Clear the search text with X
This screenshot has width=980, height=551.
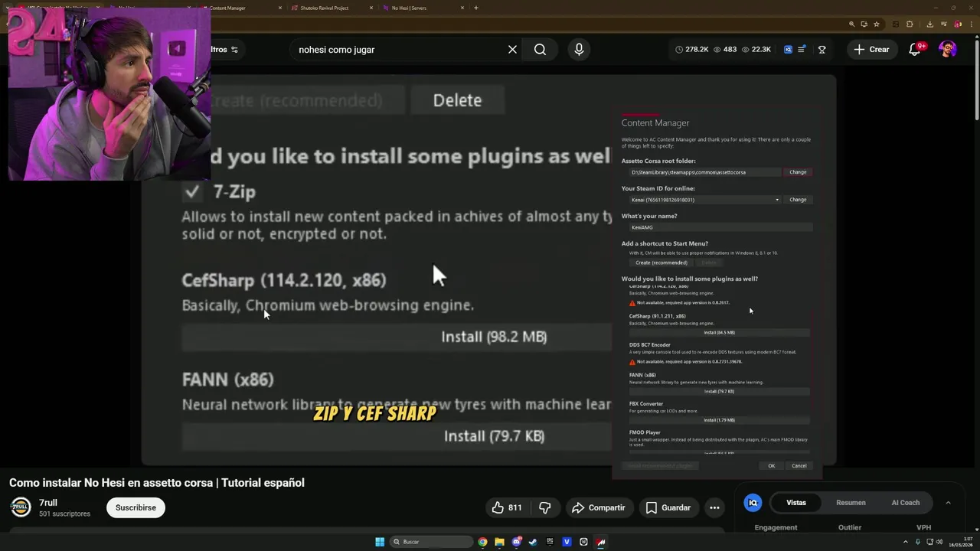512,49
